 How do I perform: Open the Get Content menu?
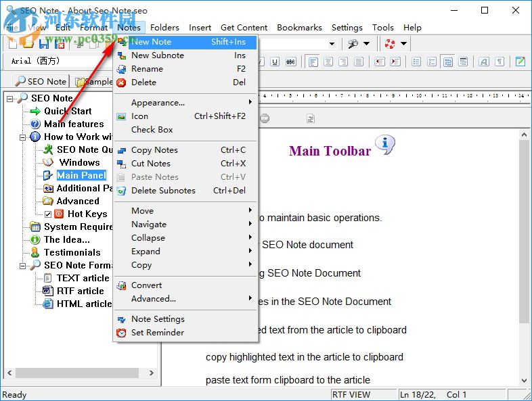pos(244,28)
